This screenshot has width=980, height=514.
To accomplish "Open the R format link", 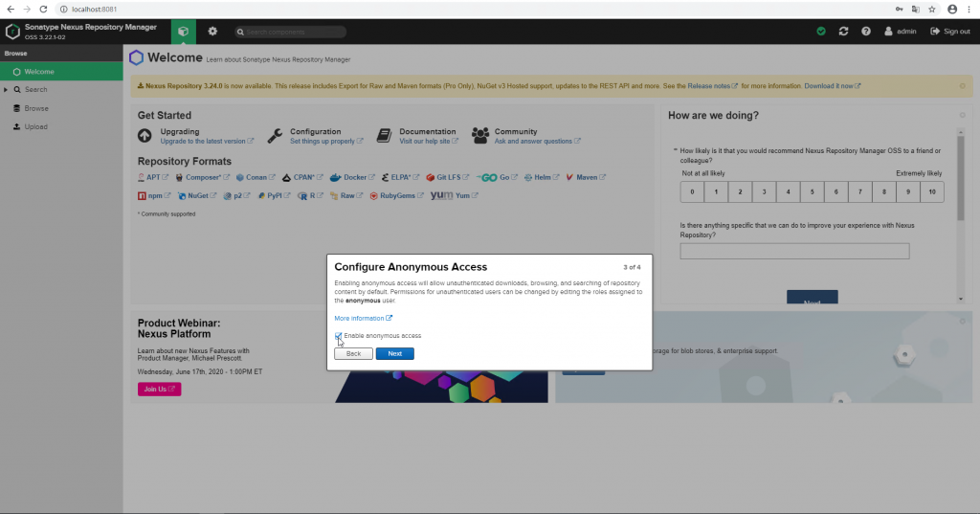I will (x=310, y=195).
